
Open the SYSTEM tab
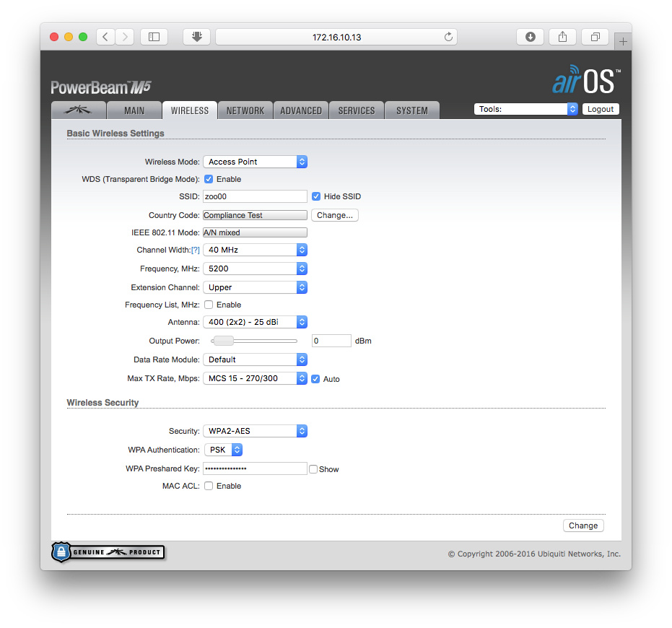click(412, 110)
